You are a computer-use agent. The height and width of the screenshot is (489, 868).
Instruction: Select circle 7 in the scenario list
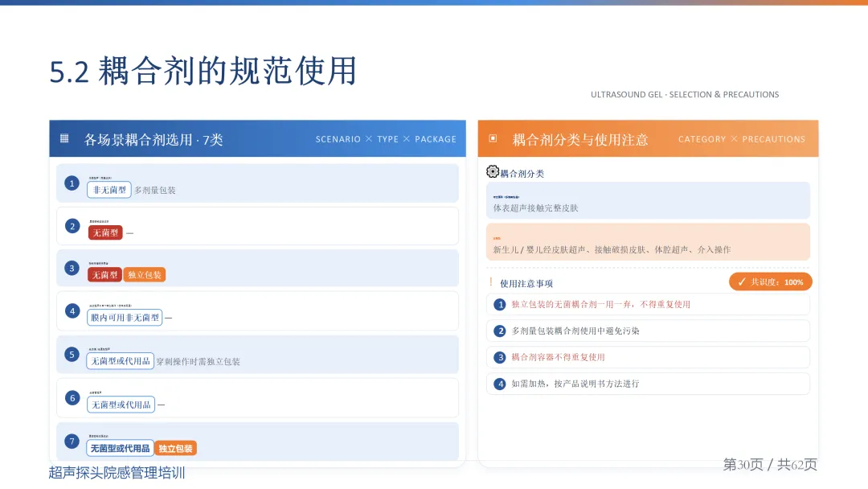coord(72,442)
